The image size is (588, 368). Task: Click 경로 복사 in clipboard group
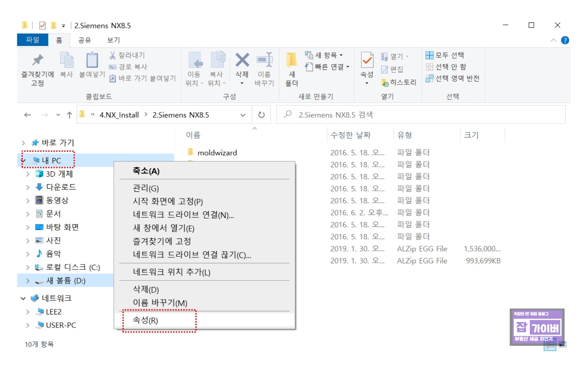click(128, 67)
